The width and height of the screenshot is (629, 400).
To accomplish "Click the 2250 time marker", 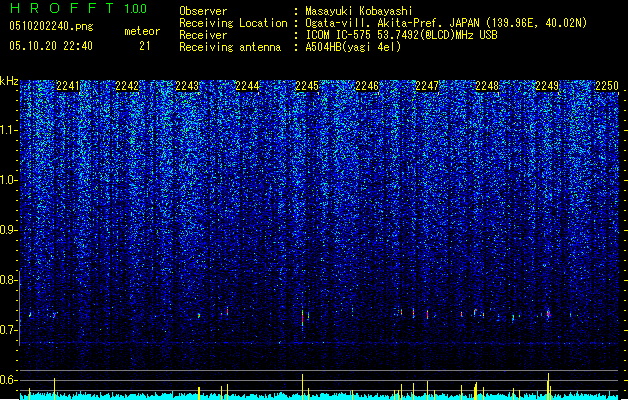I will (x=607, y=86).
